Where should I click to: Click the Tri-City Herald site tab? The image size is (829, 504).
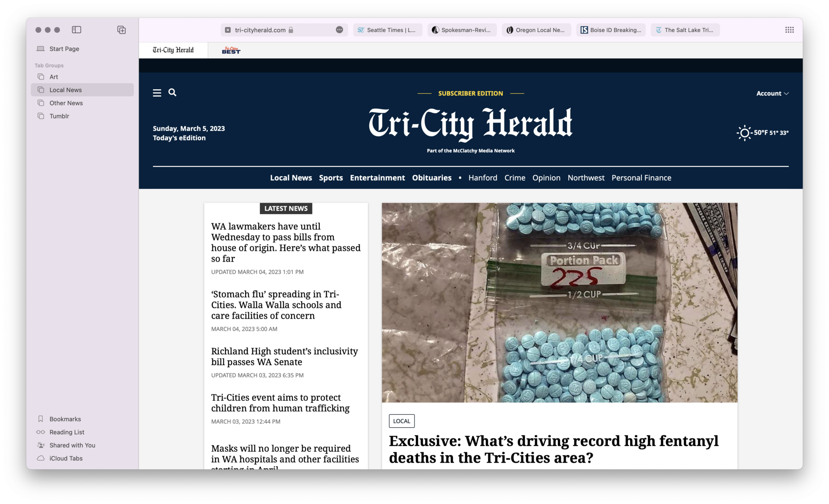pos(173,50)
